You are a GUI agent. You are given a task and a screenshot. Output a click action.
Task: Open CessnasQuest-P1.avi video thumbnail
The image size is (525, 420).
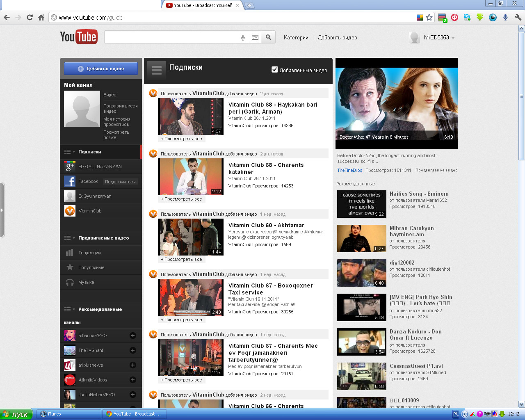tap(362, 376)
